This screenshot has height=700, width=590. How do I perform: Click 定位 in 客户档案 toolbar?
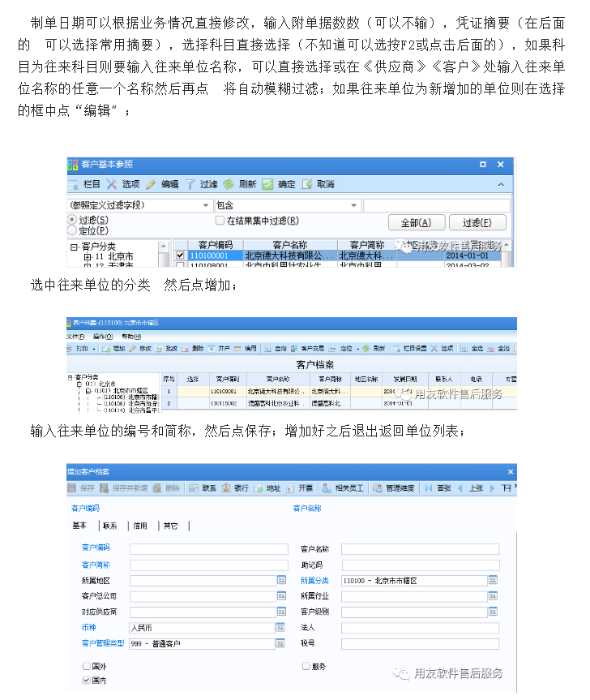[x=341, y=349]
